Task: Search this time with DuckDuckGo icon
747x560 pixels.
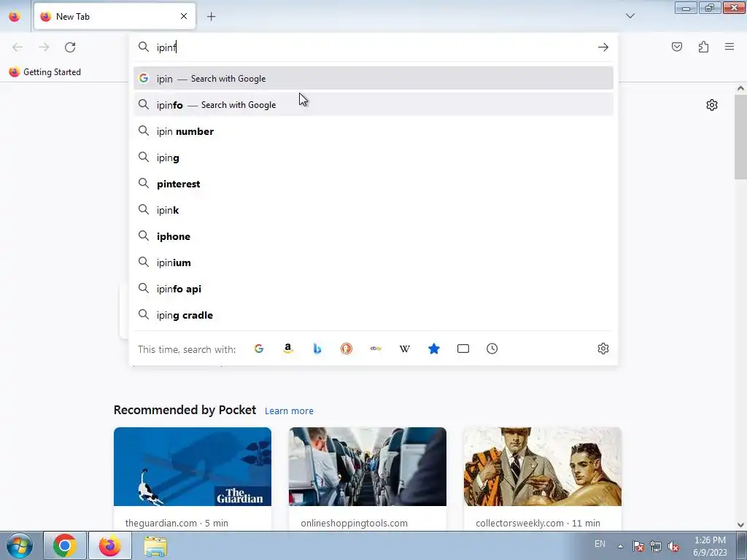Action: tap(347, 349)
